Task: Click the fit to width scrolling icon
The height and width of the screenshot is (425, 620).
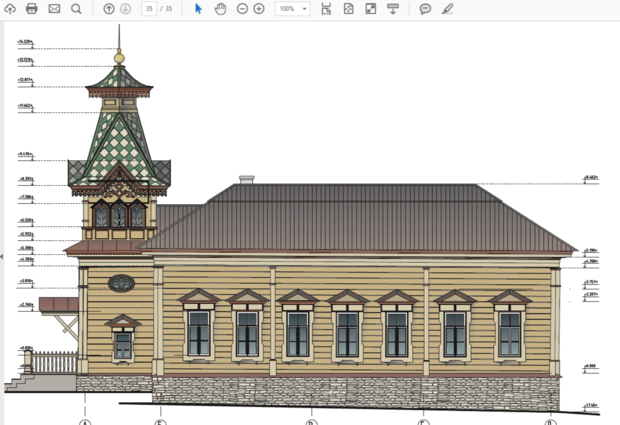Action: click(x=326, y=8)
